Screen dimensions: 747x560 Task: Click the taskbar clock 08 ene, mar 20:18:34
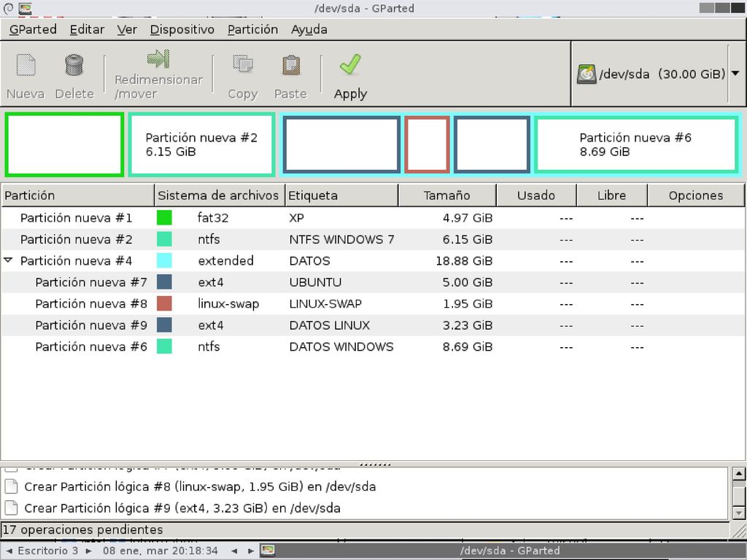tap(160, 551)
